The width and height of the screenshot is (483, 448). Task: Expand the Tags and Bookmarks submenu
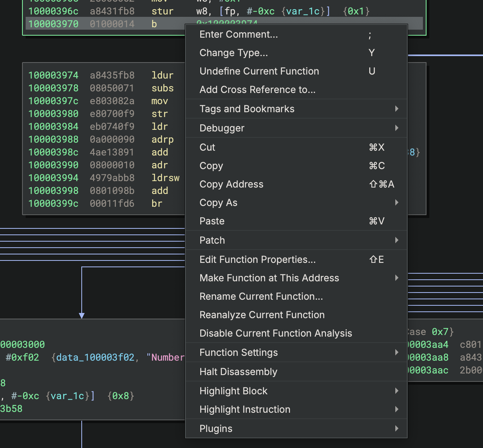tap(247, 109)
